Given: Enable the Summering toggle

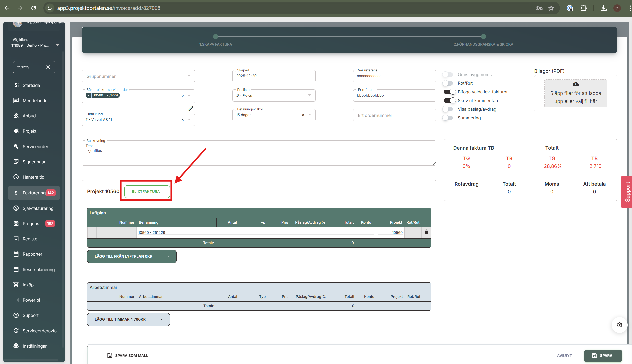Looking at the screenshot, I should (x=448, y=118).
